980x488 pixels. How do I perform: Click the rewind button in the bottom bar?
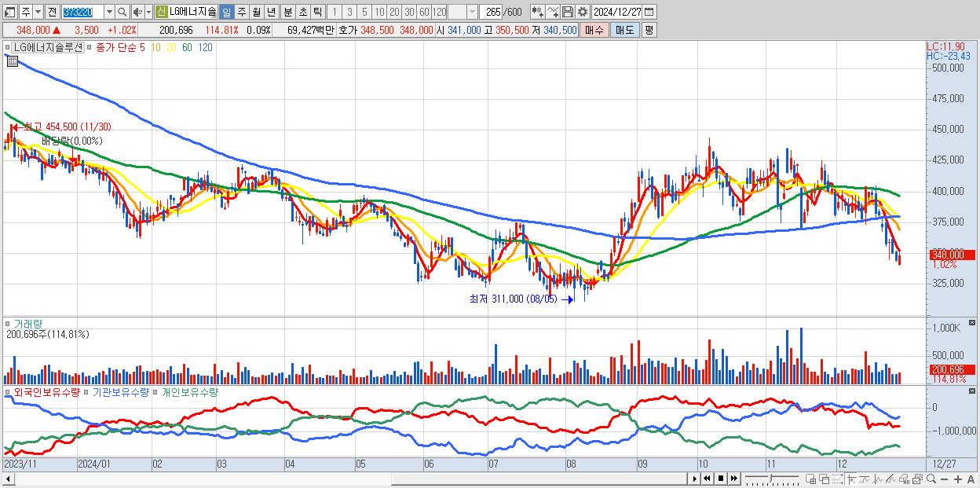707,479
